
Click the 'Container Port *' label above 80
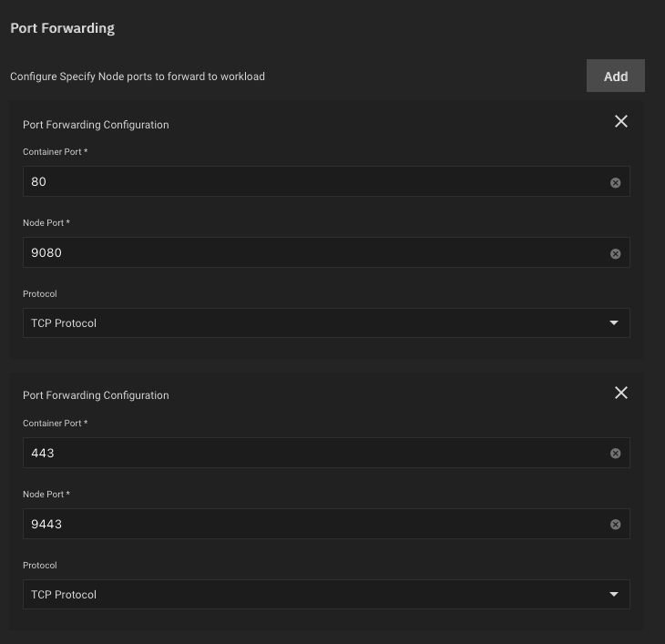[x=56, y=152]
